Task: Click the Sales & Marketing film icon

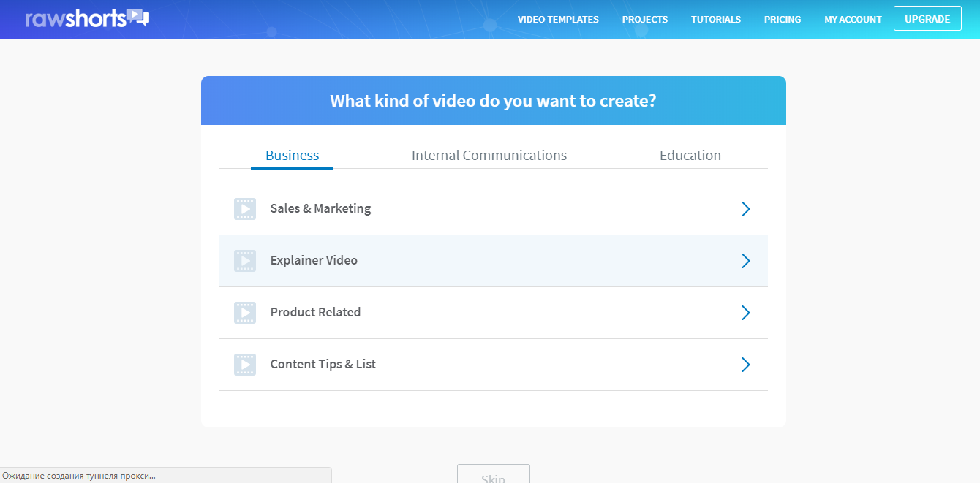Action: coord(245,209)
